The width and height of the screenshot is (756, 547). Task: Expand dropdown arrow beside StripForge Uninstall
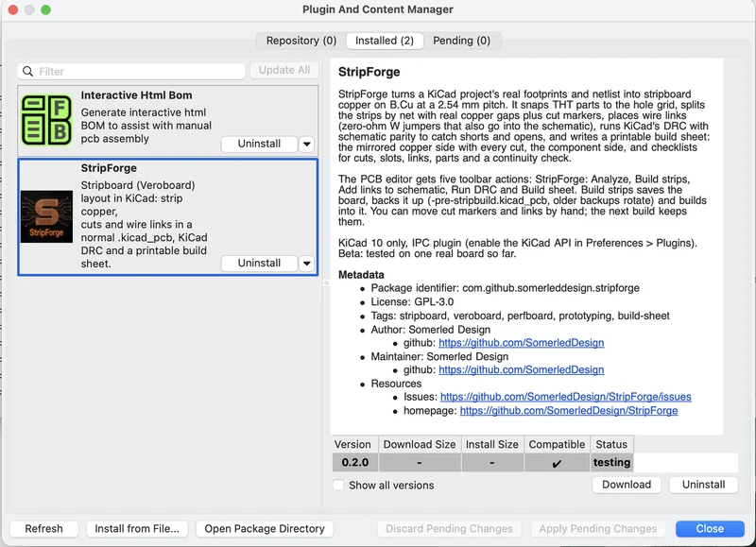pyautogui.click(x=306, y=264)
